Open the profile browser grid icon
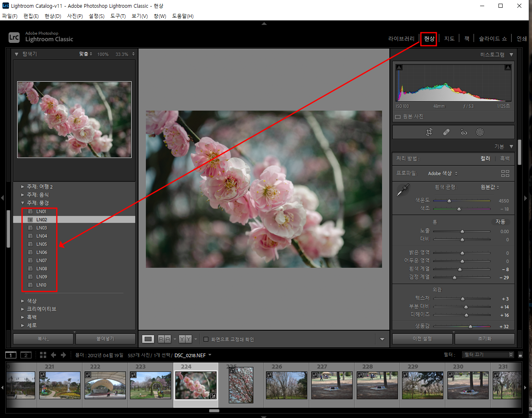This screenshot has height=418, width=532. pyautogui.click(x=505, y=173)
